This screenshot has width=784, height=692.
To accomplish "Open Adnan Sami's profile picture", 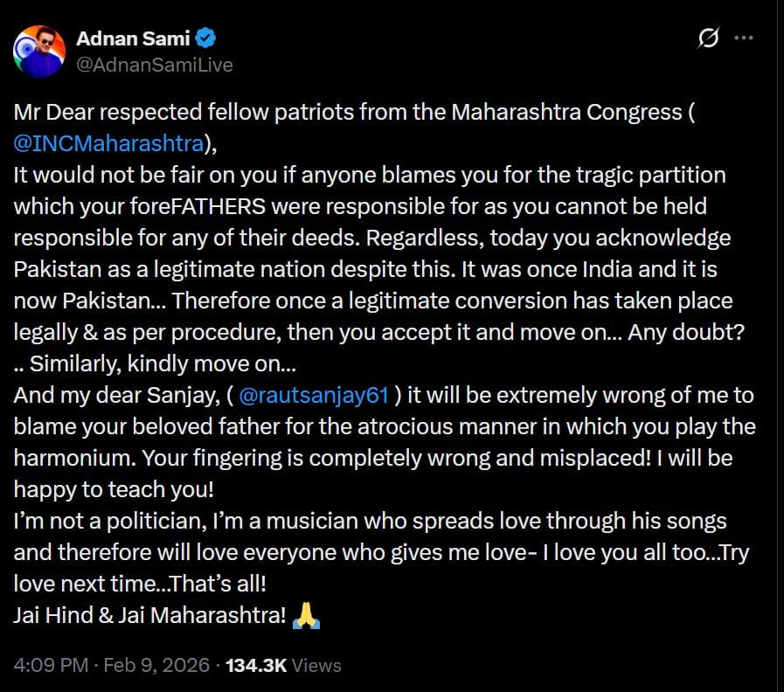I will 38,51.
